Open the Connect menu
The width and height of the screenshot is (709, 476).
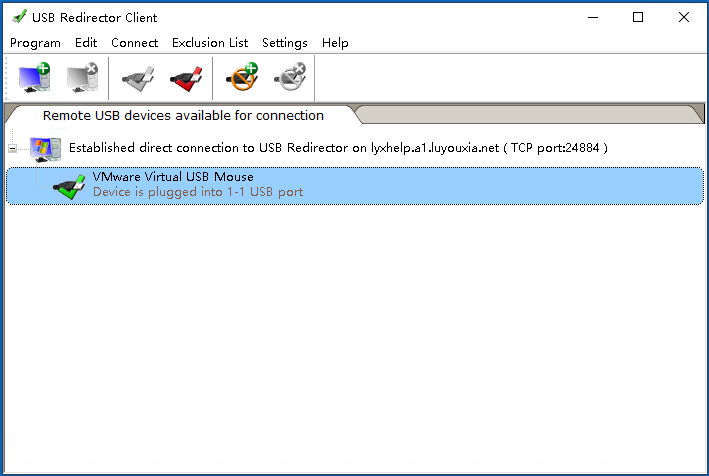point(135,43)
